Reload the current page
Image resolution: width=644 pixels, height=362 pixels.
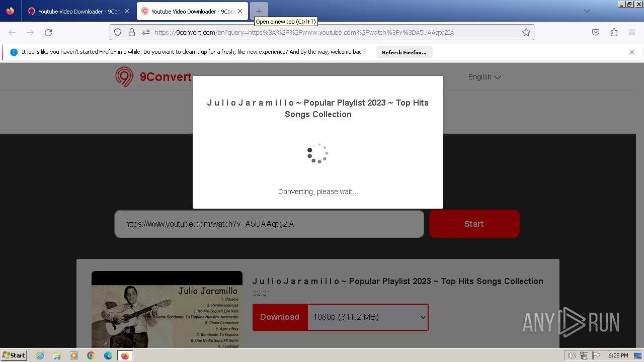(48, 32)
